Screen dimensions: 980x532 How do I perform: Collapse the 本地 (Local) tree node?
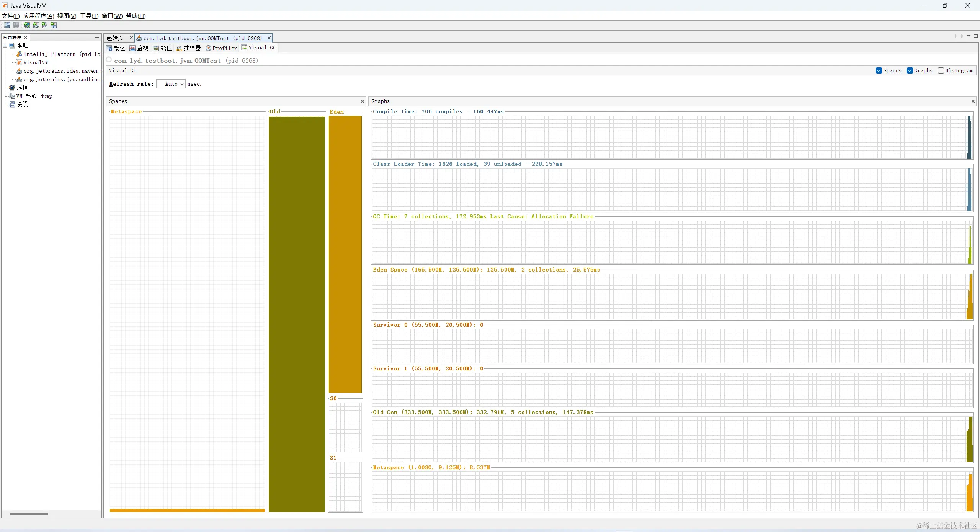(x=5, y=46)
